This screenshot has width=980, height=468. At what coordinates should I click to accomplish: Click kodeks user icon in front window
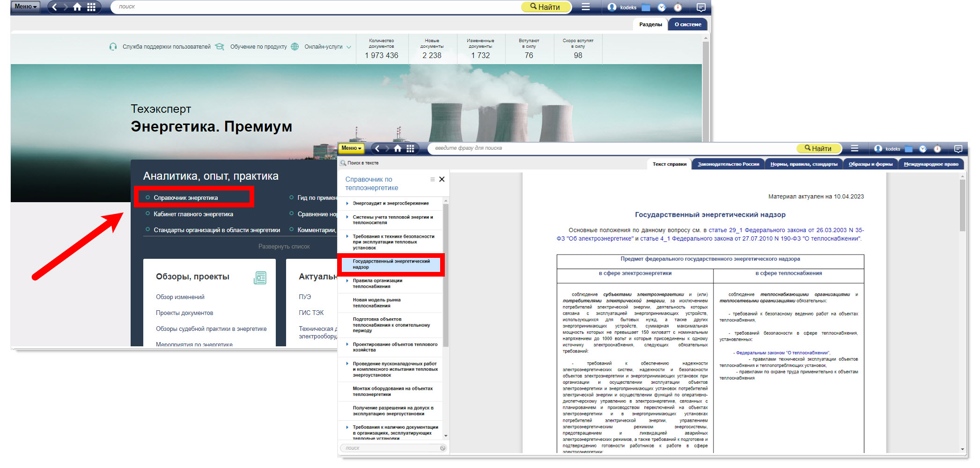pyautogui.click(x=878, y=149)
